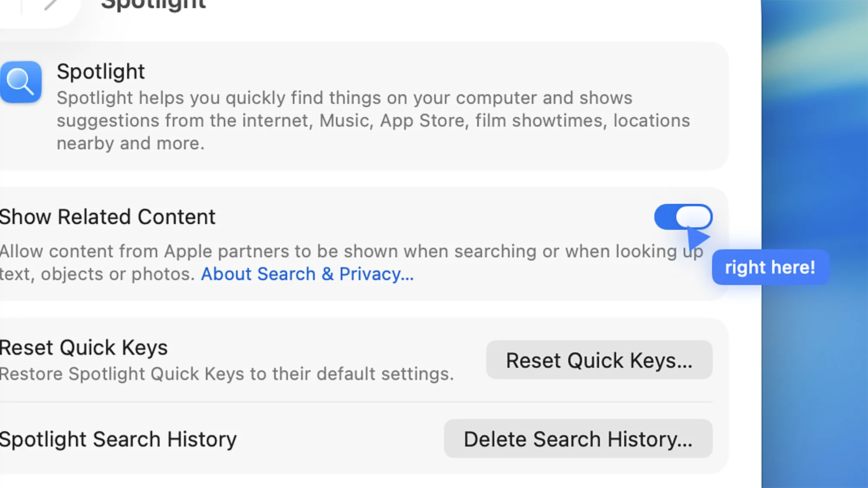Open the About Search & Privacy link

coord(307,274)
